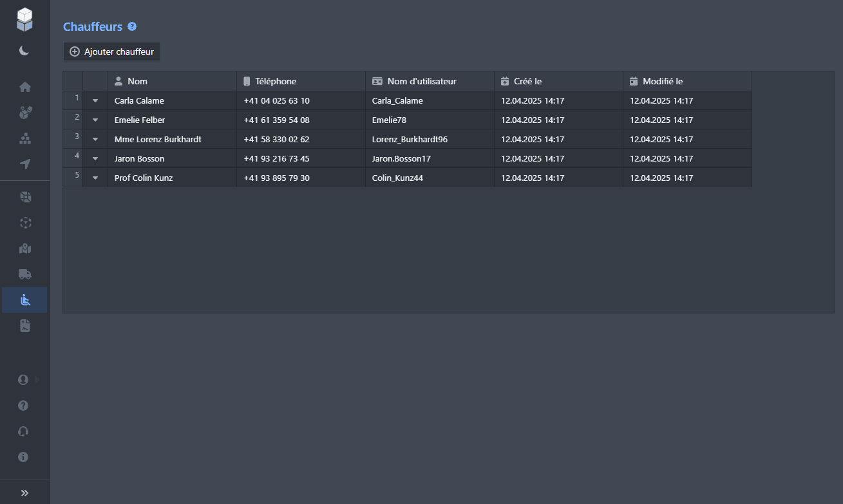Open the map icon in sidebar
The height and width of the screenshot is (504, 843).
tap(25, 248)
